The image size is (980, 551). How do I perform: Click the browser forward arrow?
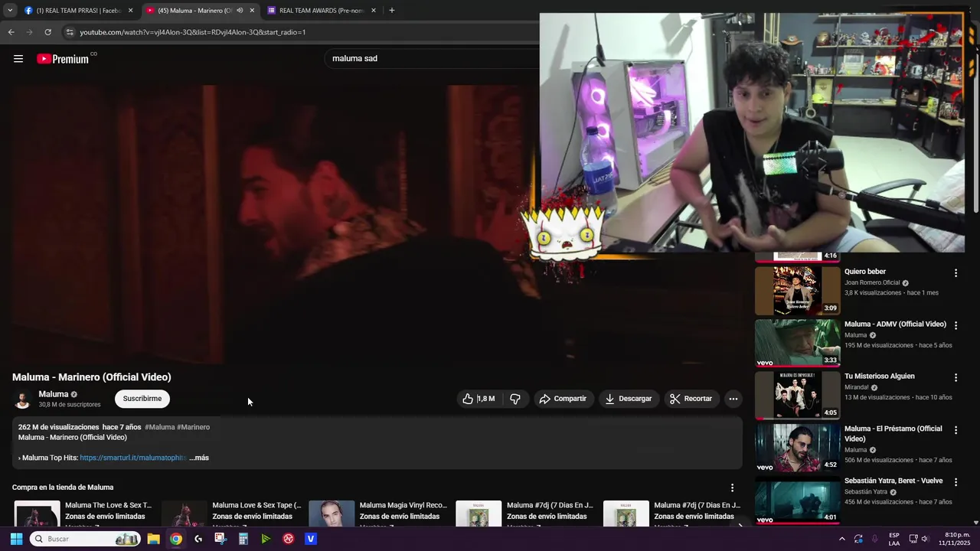point(29,32)
